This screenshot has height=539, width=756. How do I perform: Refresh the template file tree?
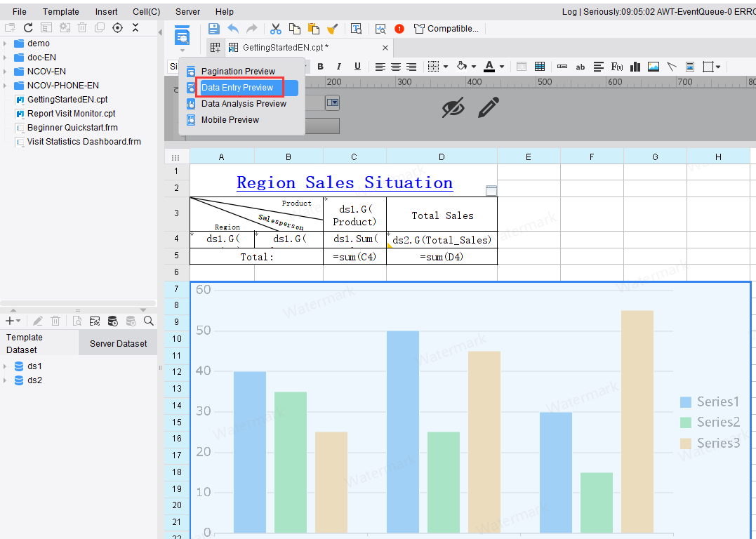click(28, 27)
